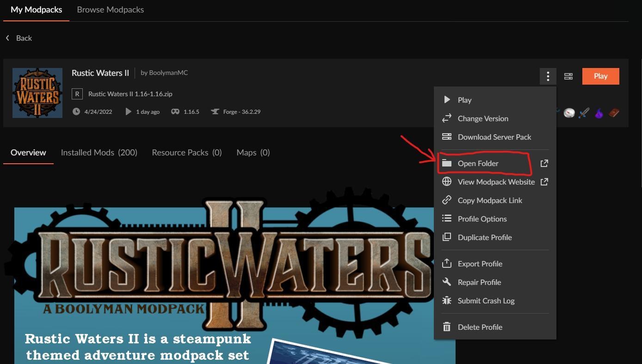Click the wrench icon for Repair Profile
This screenshot has width=642, height=364.
(x=447, y=282)
